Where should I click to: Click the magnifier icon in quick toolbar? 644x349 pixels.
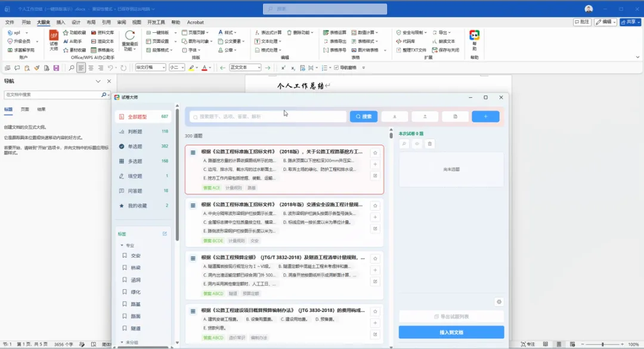click(x=72, y=68)
